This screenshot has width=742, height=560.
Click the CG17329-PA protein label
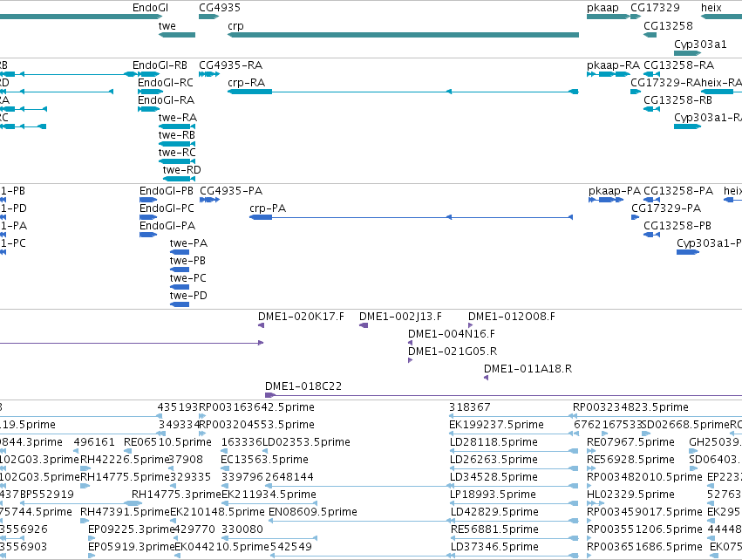(x=666, y=208)
